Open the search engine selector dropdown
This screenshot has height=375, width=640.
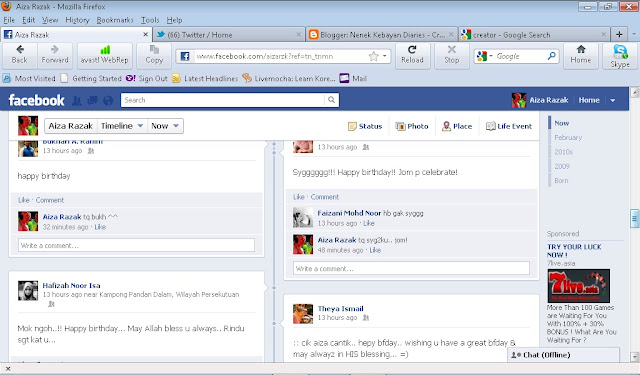pyautogui.click(x=484, y=56)
